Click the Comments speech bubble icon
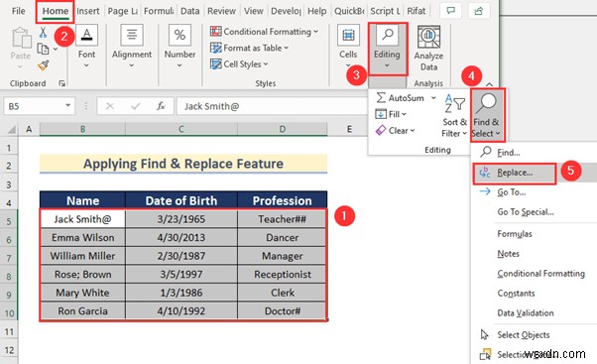The image size is (597, 364). [x=451, y=11]
